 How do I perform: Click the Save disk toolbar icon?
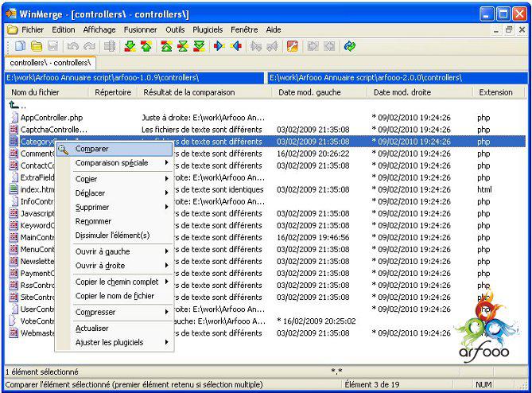click(53, 46)
